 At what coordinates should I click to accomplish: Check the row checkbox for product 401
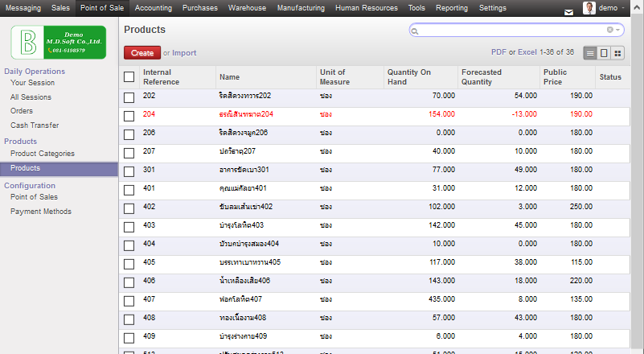[x=129, y=190]
